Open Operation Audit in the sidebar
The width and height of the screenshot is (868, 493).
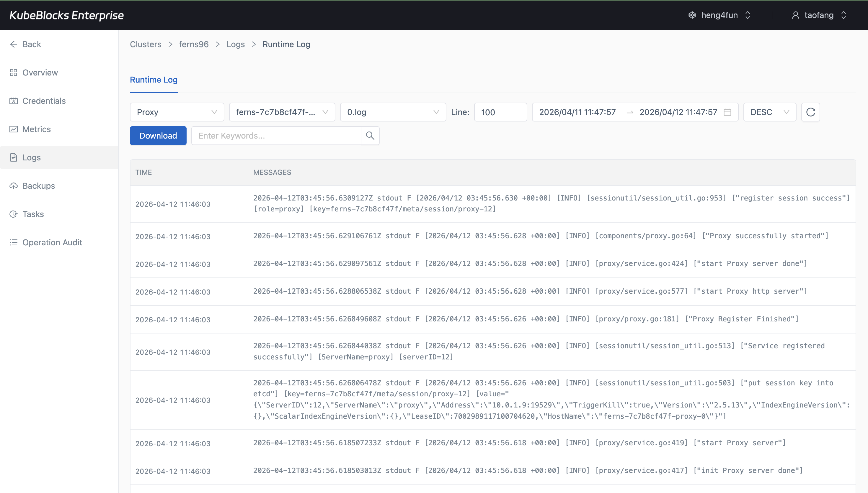click(x=53, y=242)
